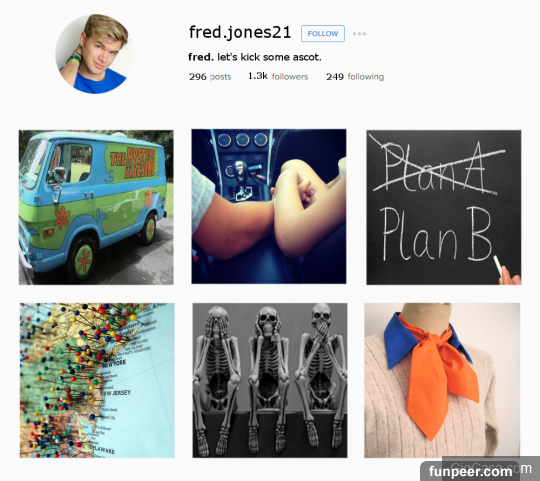Click the 296 posts count
This screenshot has width=540, height=481.
(210, 76)
